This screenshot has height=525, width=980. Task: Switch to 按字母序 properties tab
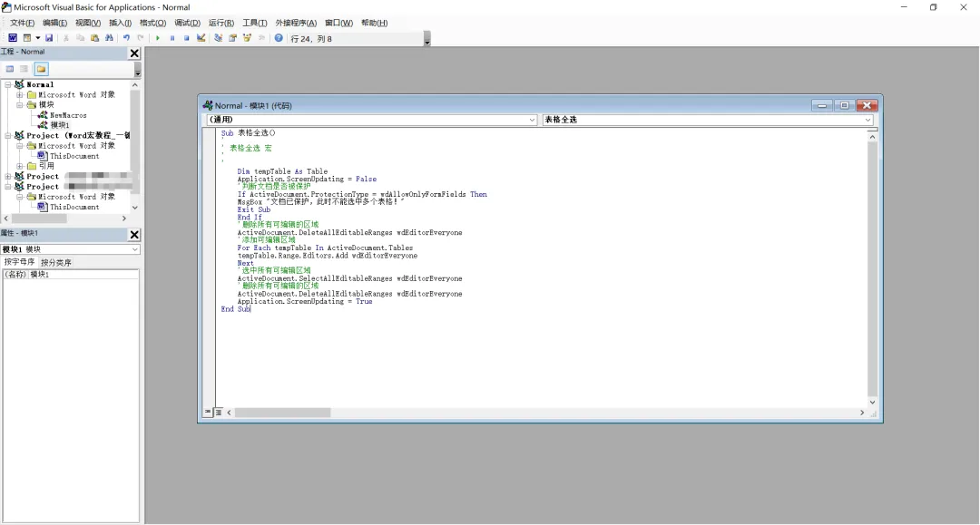(x=19, y=262)
